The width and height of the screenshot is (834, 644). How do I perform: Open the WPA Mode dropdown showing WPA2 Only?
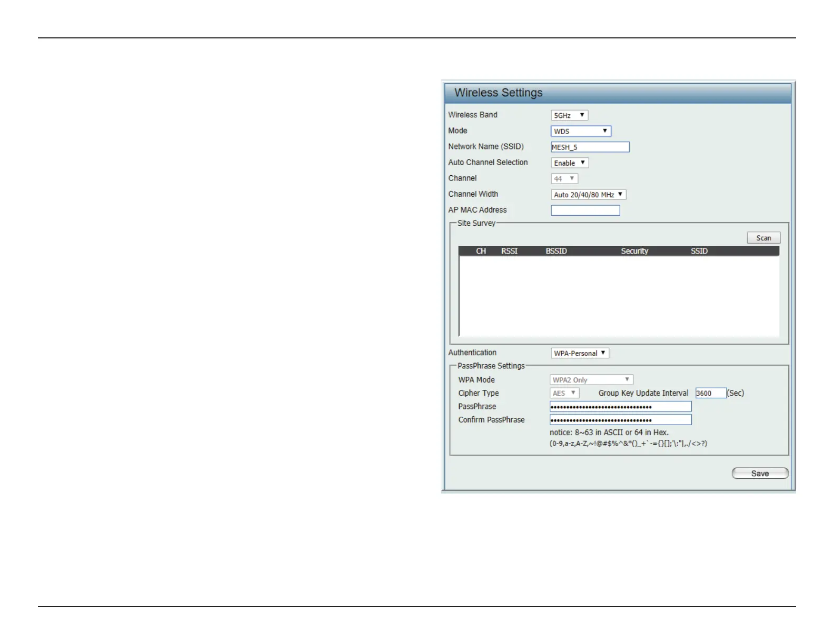[x=591, y=380]
